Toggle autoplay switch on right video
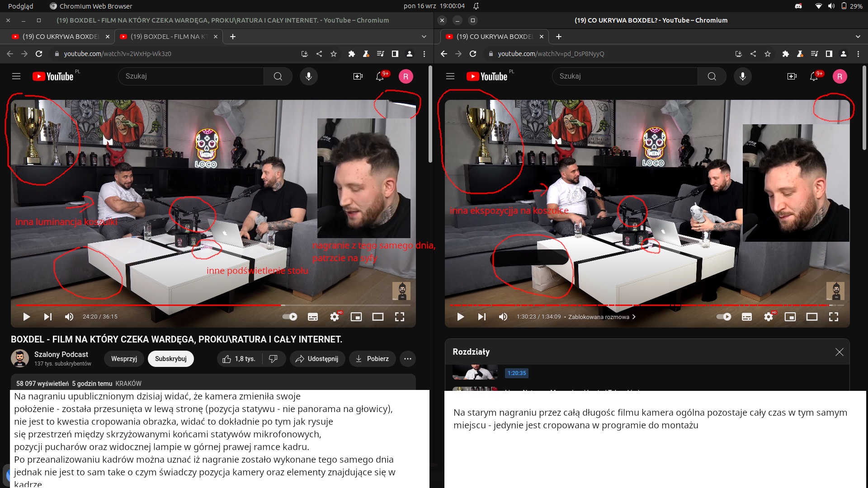Screen dimensions: 868x488 724,317
